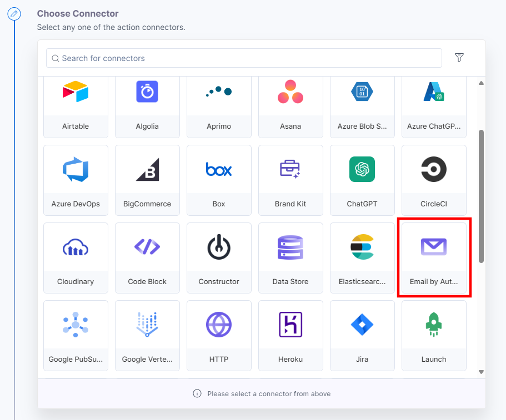Click the Choose Connector step pencil icon
The height and width of the screenshot is (420, 506).
(14, 13)
